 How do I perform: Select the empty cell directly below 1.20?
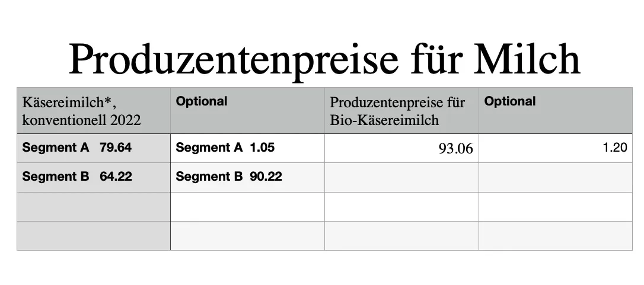(555, 177)
